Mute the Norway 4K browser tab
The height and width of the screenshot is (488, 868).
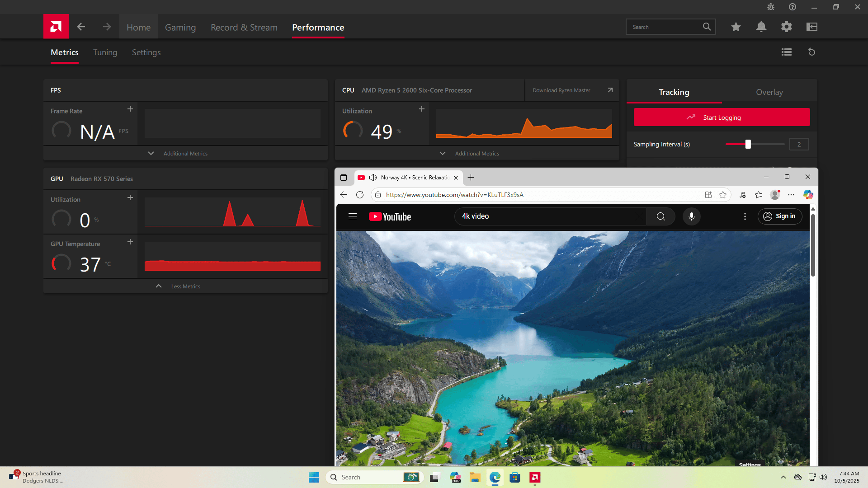[x=373, y=178]
